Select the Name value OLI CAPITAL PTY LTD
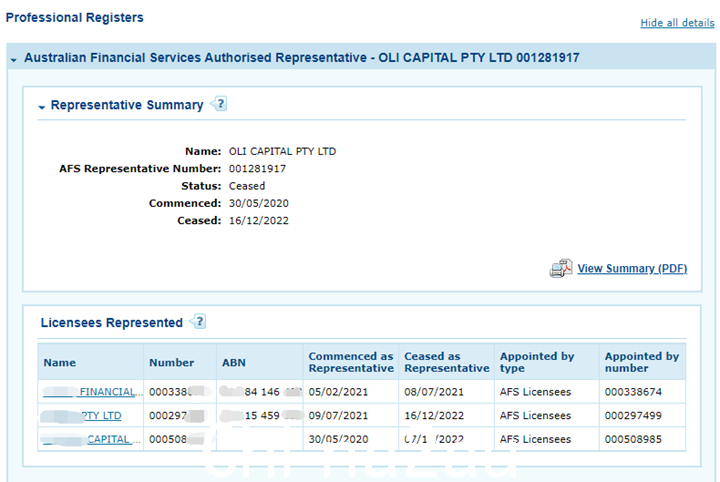Viewport: 720px width, 482px height. click(282, 151)
